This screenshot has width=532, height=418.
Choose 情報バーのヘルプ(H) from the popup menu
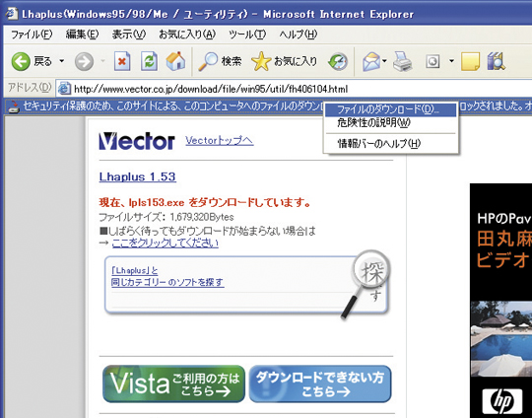pos(390,144)
